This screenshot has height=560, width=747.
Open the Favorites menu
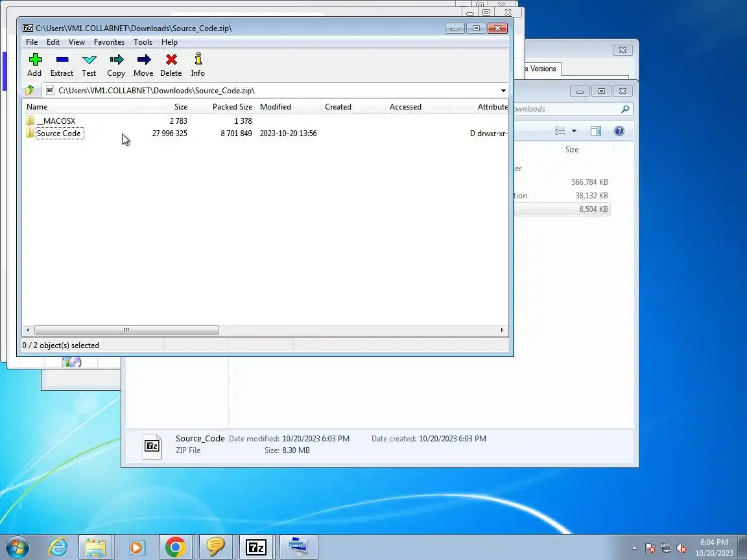(x=109, y=42)
